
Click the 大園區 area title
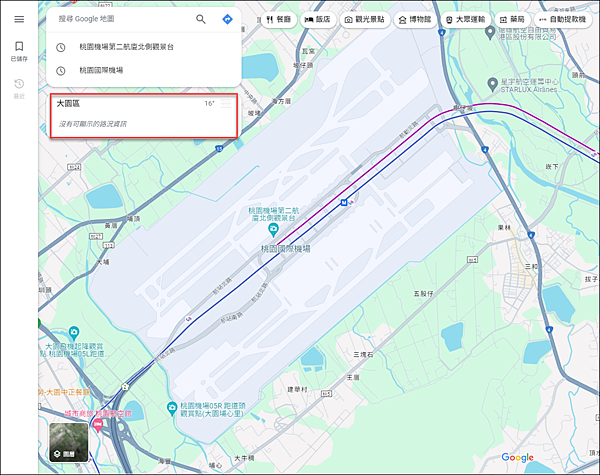point(68,104)
